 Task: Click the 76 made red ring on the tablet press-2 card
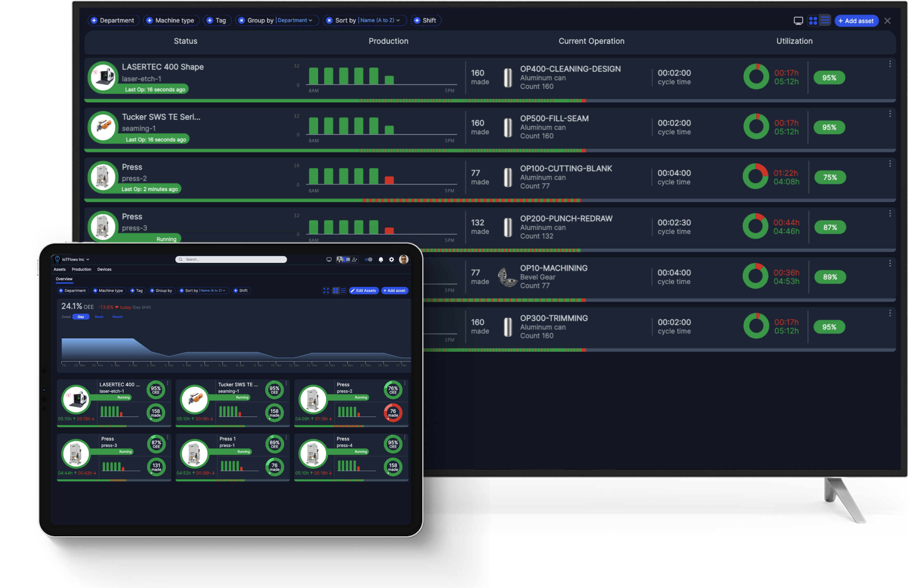click(393, 413)
